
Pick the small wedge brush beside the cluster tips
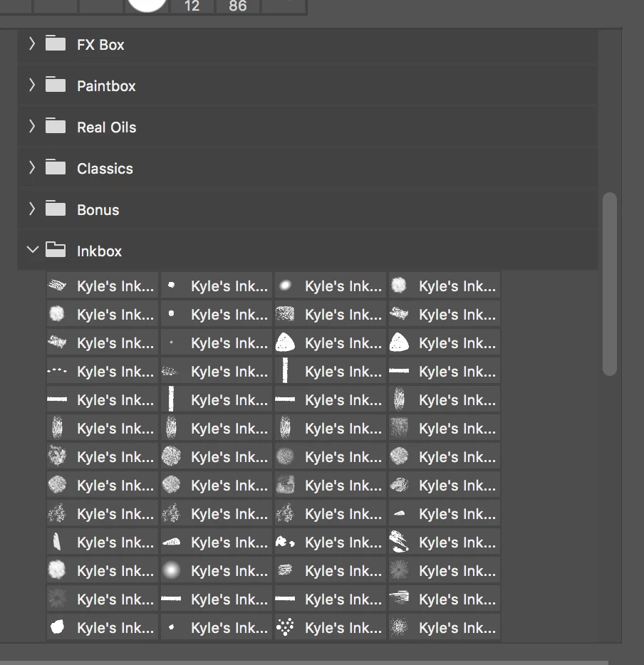pos(445,513)
